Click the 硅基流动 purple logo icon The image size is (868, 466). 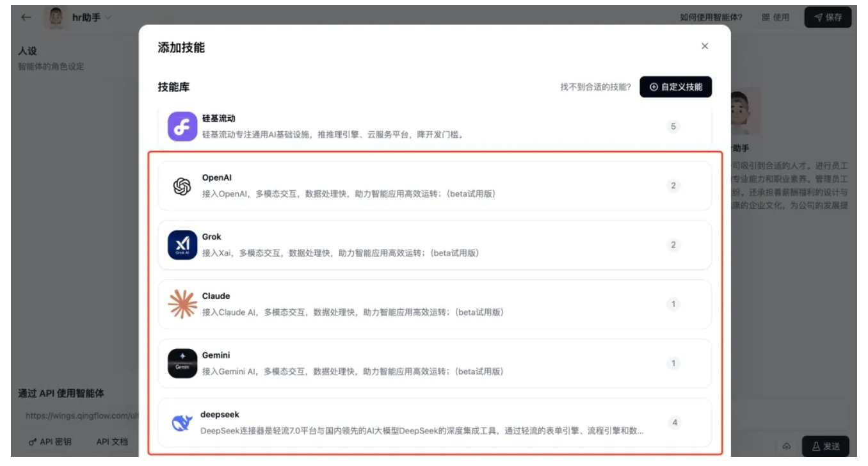182,126
